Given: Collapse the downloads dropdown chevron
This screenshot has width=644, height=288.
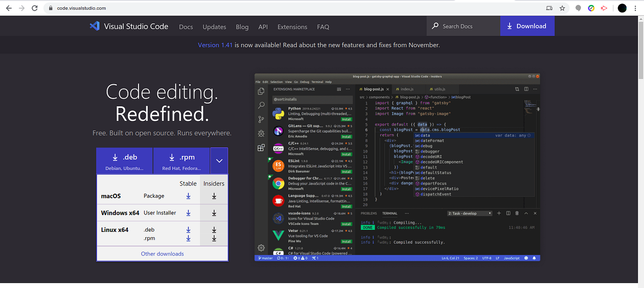Looking at the screenshot, I should pyautogui.click(x=219, y=161).
